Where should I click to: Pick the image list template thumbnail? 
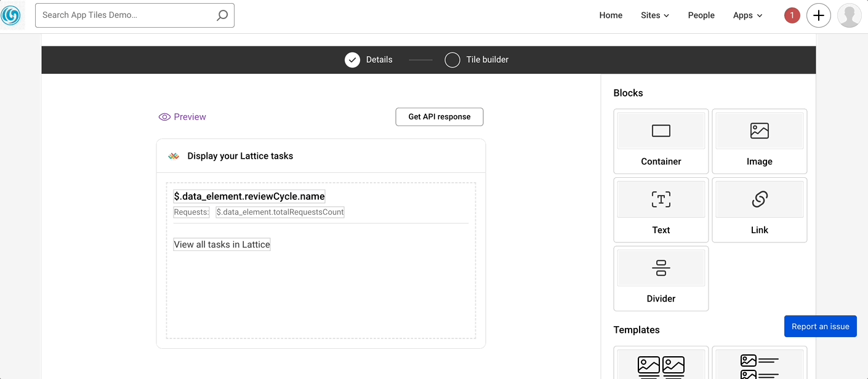760,363
